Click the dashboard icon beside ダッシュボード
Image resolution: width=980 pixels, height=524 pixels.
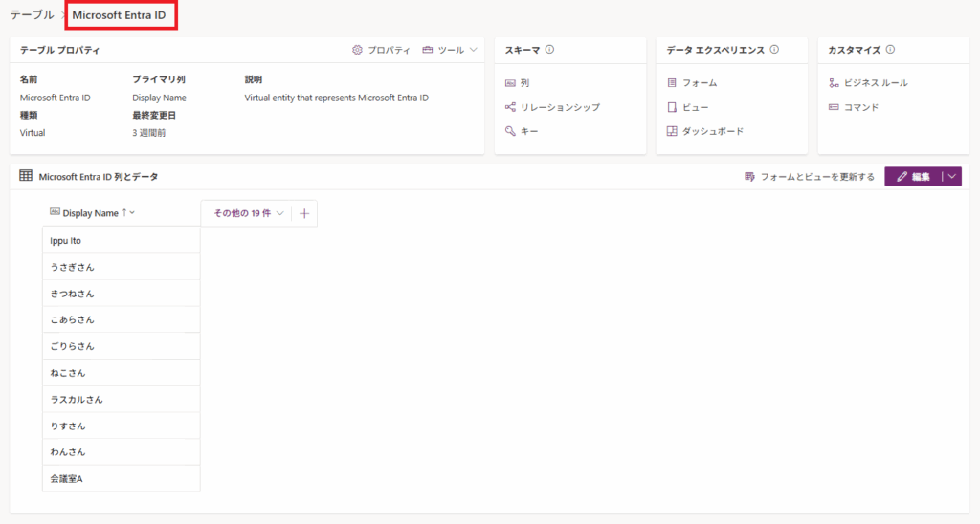pyautogui.click(x=672, y=131)
